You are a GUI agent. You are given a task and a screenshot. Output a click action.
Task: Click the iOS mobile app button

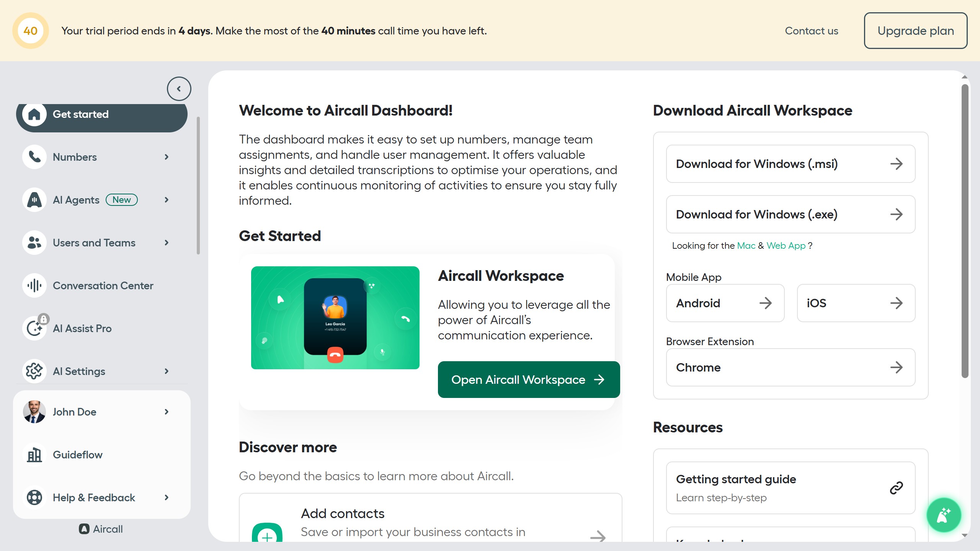coord(856,303)
